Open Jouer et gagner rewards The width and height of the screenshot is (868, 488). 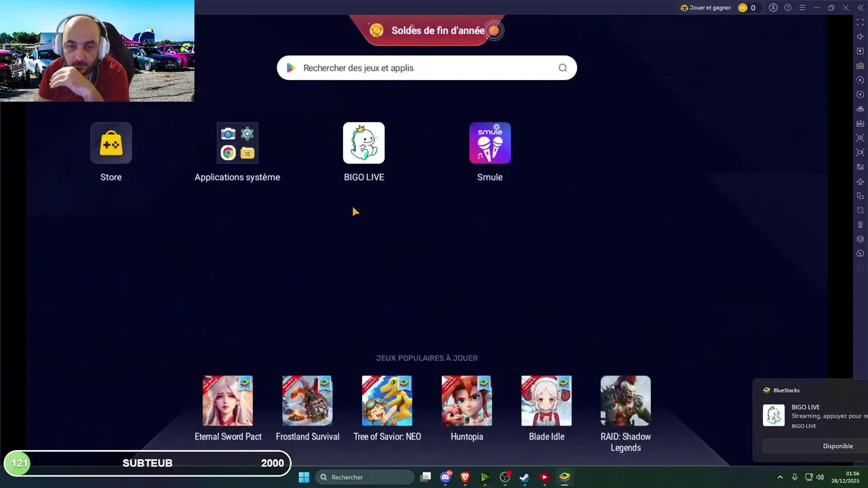tap(705, 7)
